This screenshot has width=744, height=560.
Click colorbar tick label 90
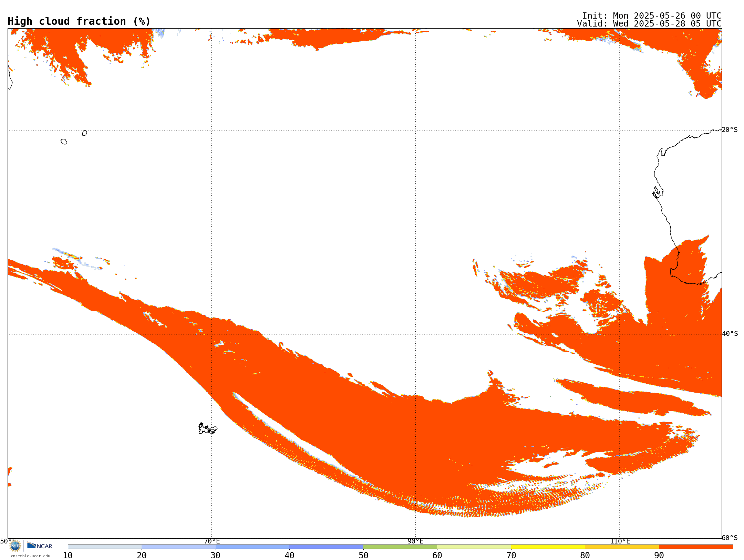coord(659,555)
